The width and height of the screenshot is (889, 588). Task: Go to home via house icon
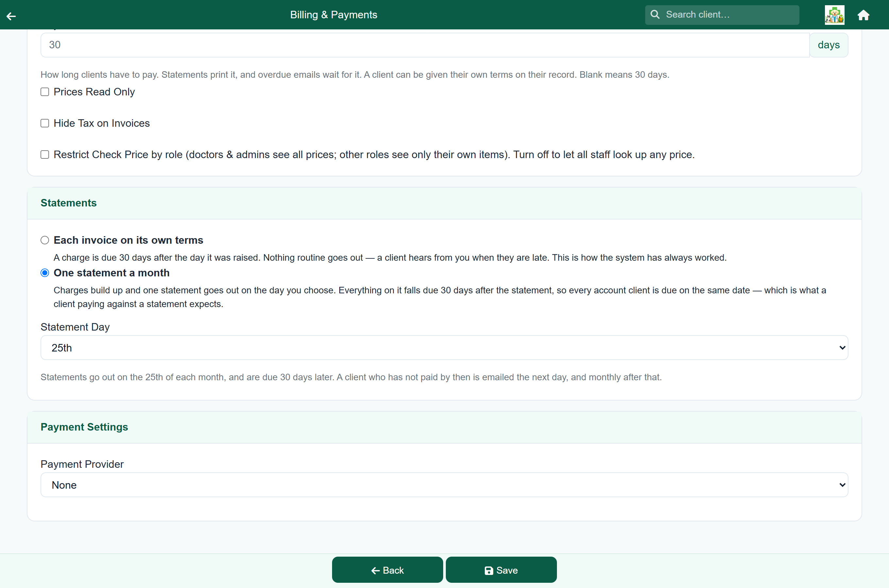864,15
